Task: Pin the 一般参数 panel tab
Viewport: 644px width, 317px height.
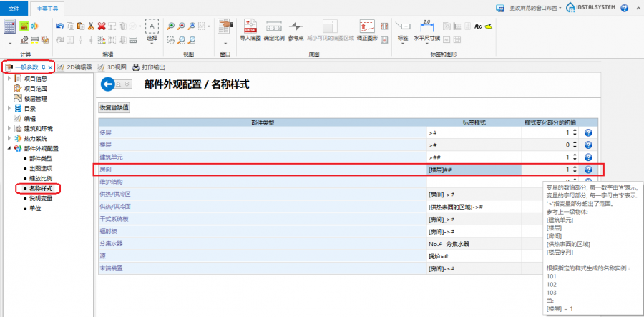Action: click(44, 67)
